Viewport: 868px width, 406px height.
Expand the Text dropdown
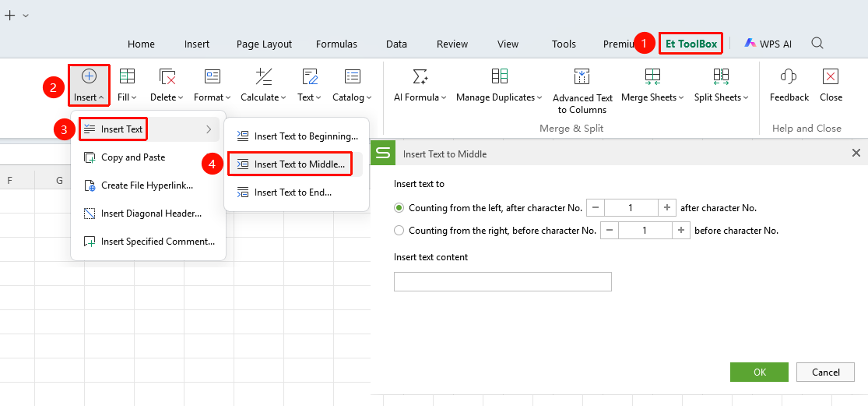pyautogui.click(x=319, y=98)
